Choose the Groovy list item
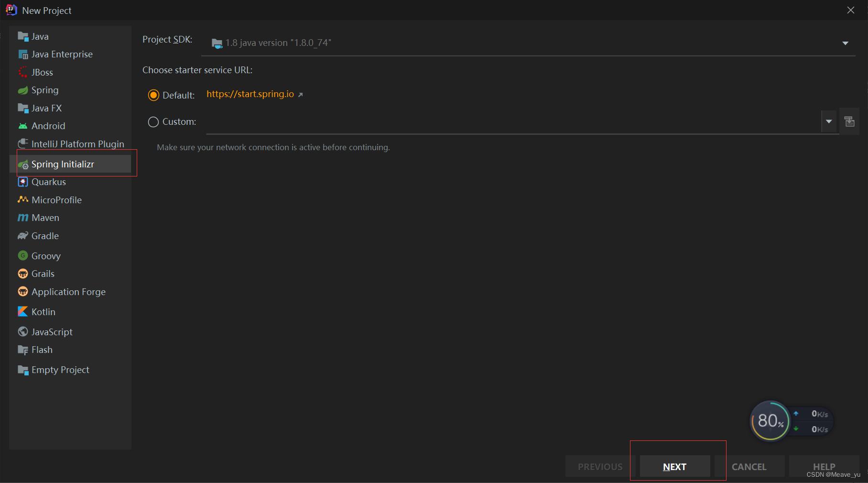 70,256
